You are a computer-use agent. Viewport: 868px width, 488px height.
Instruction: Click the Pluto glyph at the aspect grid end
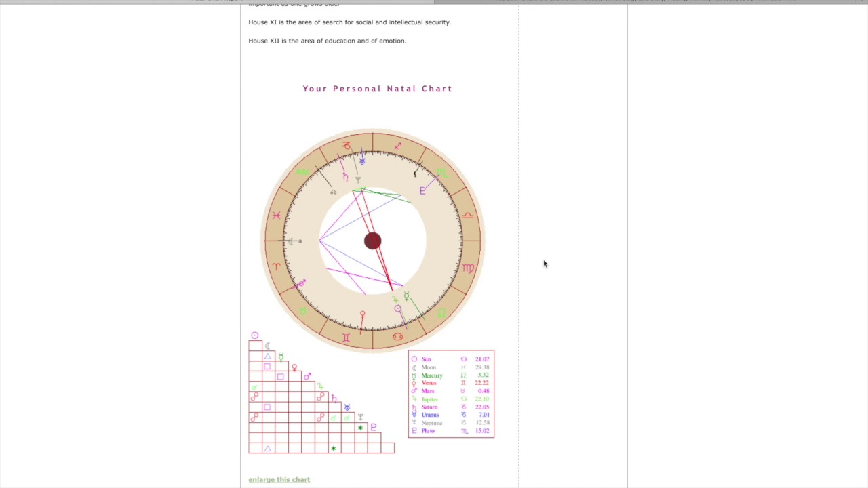[x=374, y=427]
